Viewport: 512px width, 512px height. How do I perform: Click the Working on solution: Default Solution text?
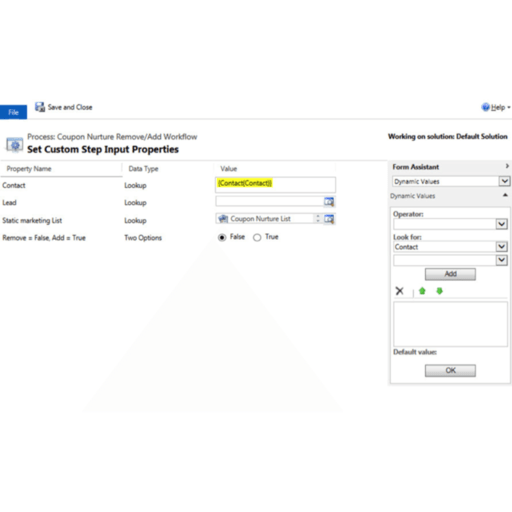click(x=448, y=136)
